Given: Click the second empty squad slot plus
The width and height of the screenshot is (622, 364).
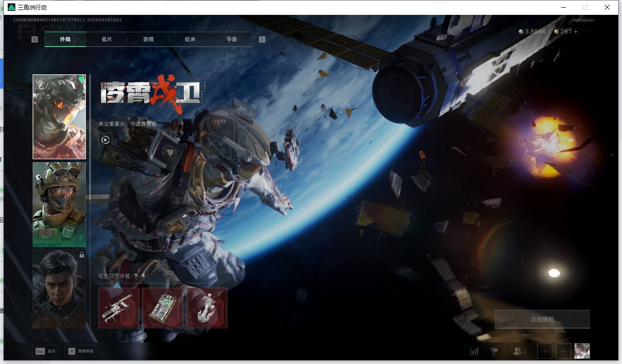Looking at the screenshot, I should pos(563,351).
